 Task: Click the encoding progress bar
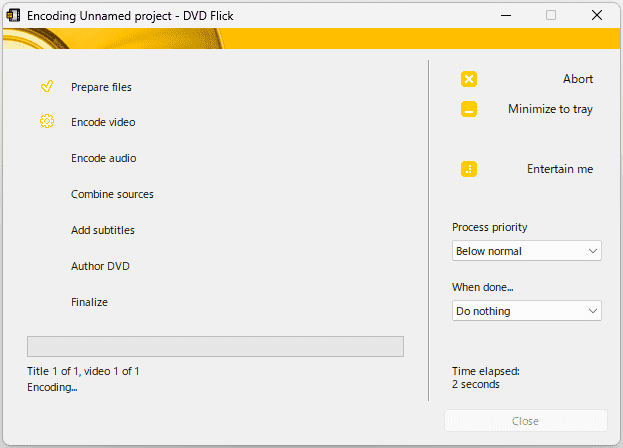(215, 346)
